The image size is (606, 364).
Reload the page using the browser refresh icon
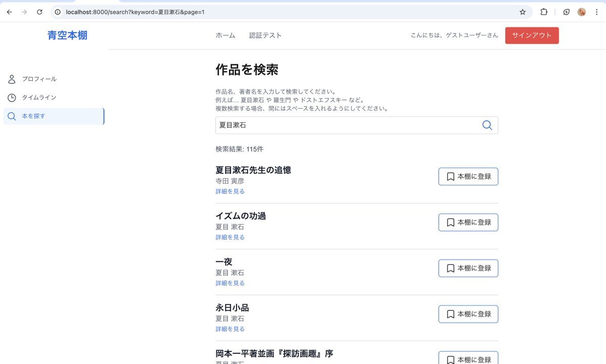(39, 12)
